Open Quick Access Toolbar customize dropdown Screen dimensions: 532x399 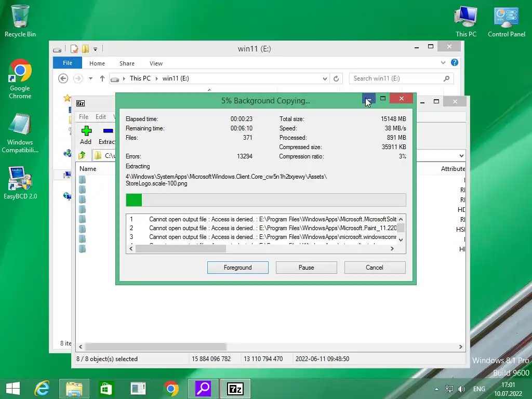coord(96,49)
